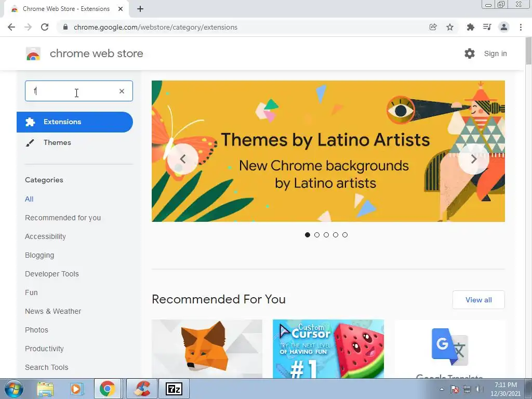Show hidden system tray icons

pos(442,389)
